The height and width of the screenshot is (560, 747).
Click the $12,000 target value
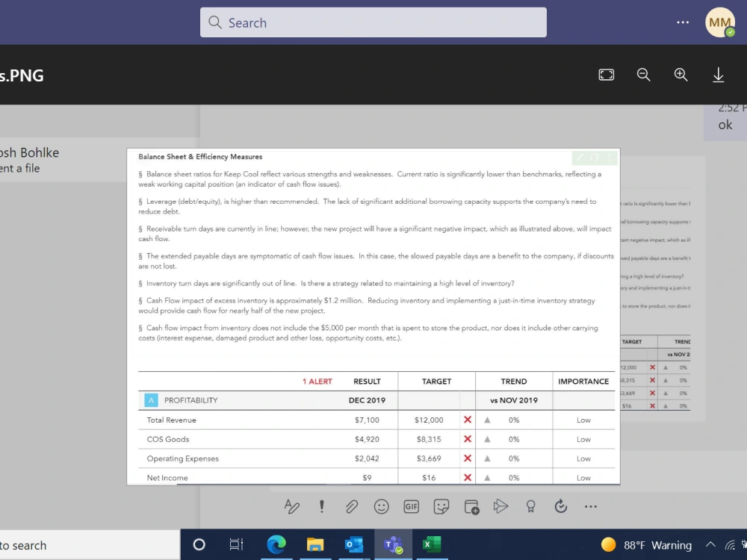tap(429, 420)
